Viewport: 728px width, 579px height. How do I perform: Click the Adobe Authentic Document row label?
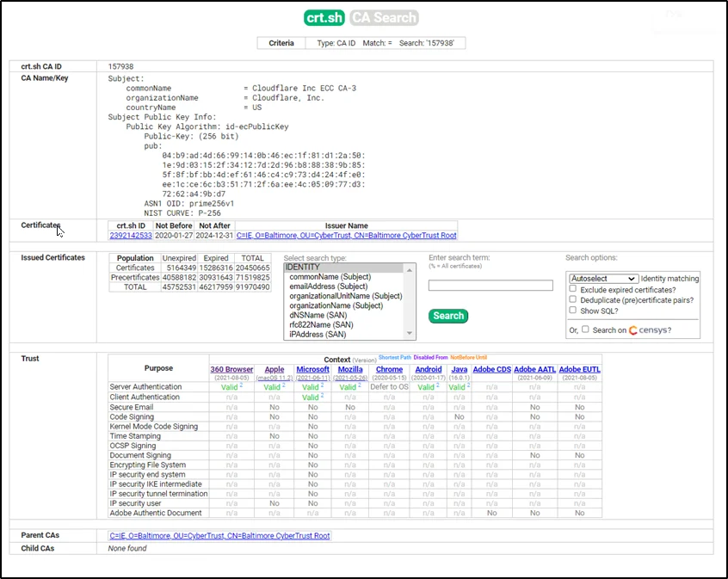[x=156, y=513]
